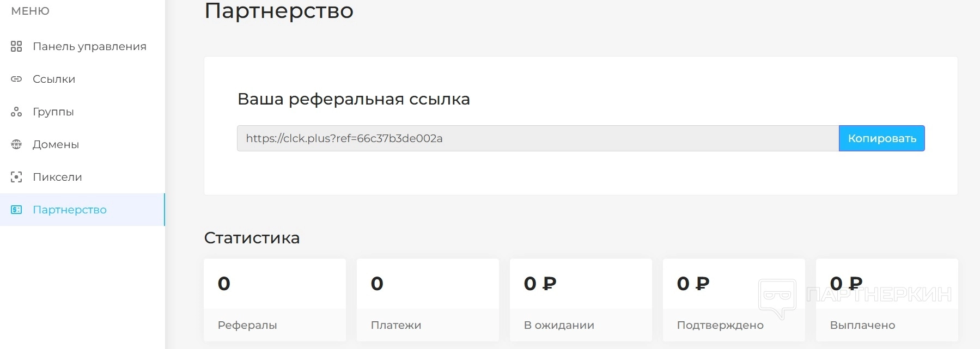Viewport: 980px width, 349px height.
Task: Click the В ожидании stat card
Action: click(x=581, y=300)
